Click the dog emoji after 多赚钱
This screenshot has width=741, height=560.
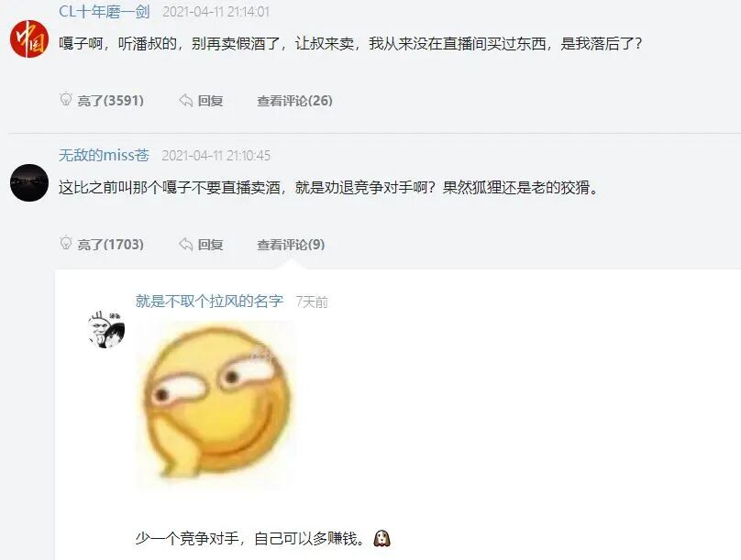382,538
